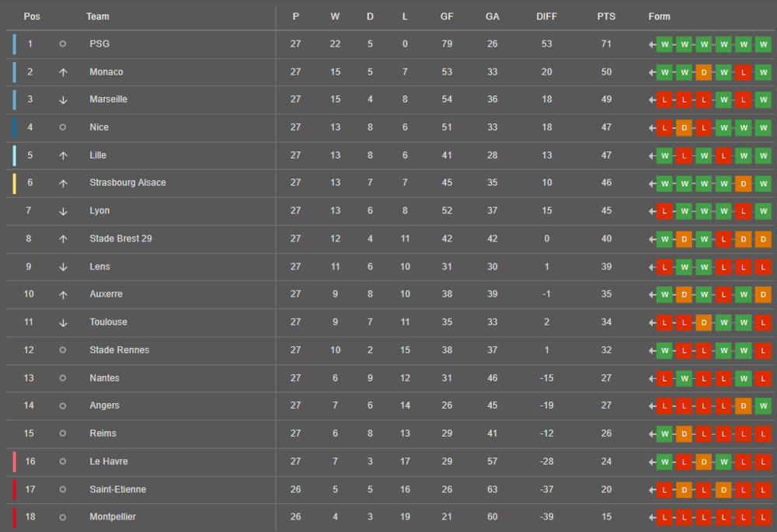Click the down arrow icon beside Marseille
Image resolution: width=777 pixels, height=532 pixels.
63,100
